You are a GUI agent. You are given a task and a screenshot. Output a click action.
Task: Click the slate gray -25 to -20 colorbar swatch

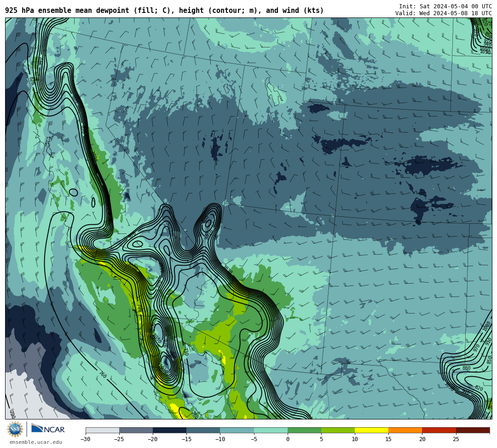pos(136,430)
